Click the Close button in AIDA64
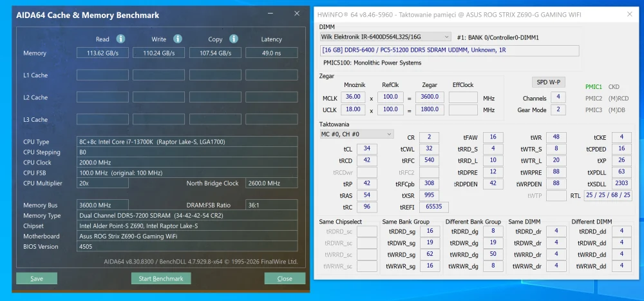This screenshot has height=301, width=644. click(285, 278)
